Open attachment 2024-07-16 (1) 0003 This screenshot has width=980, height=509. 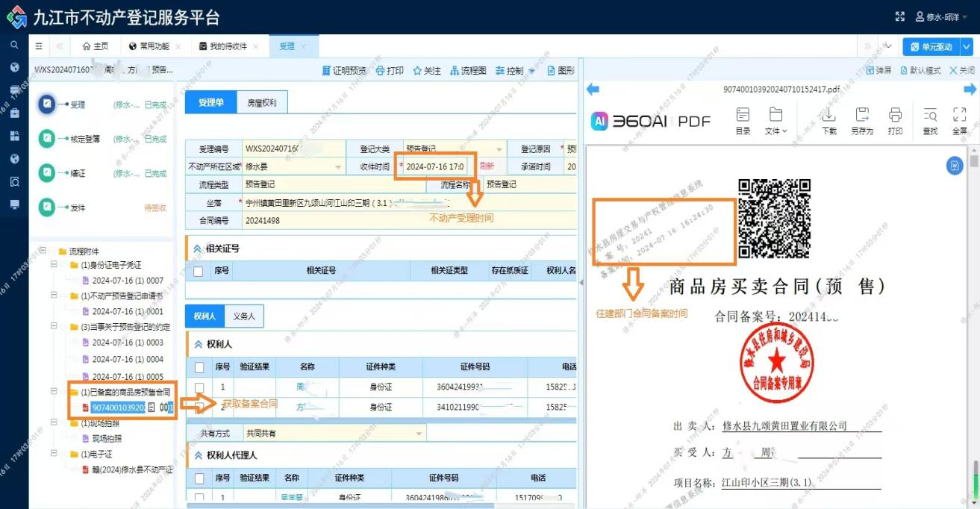pyautogui.click(x=127, y=343)
